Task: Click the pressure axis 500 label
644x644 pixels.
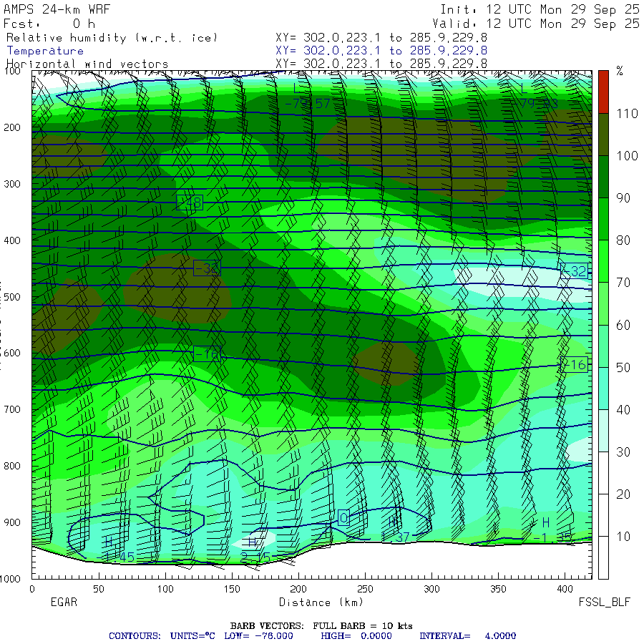Action: point(12,296)
